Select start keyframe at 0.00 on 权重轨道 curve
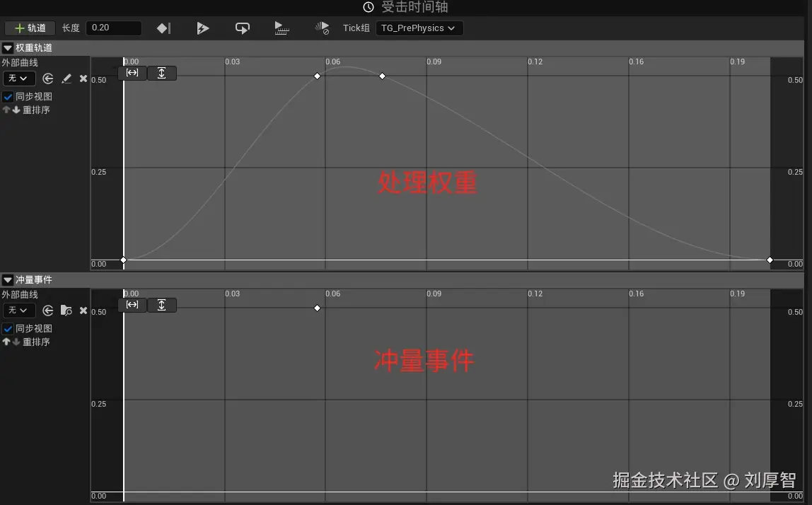This screenshot has height=505, width=812. click(x=123, y=260)
